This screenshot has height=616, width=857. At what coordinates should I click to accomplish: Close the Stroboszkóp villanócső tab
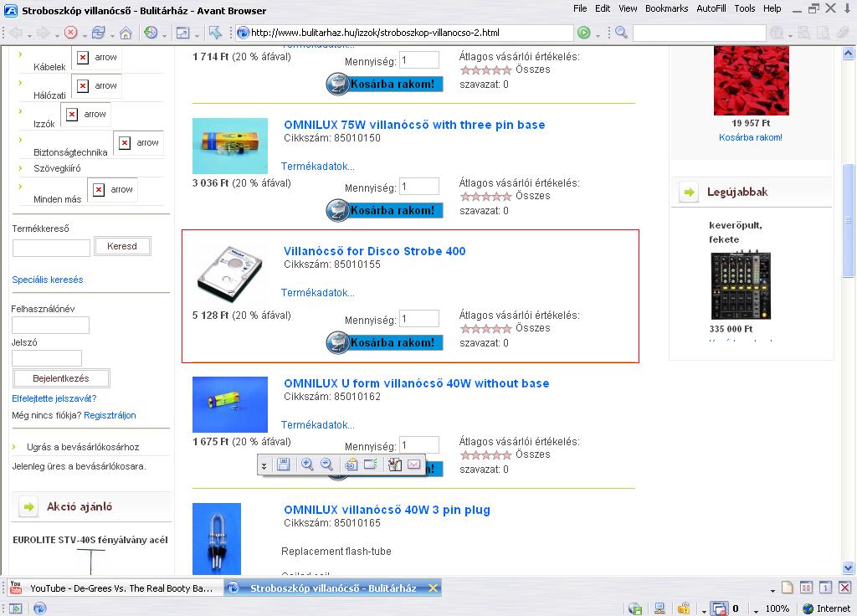click(x=433, y=588)
